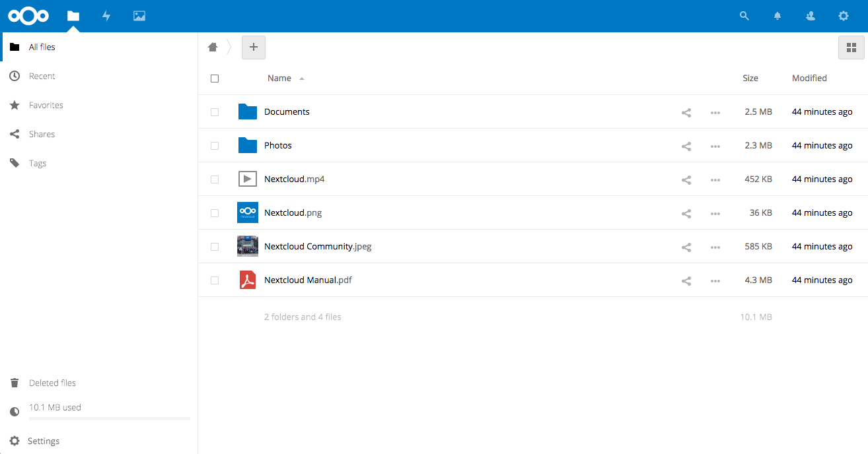868x454 pixels.
Task: Open the notifications bell
Action: 778,16
